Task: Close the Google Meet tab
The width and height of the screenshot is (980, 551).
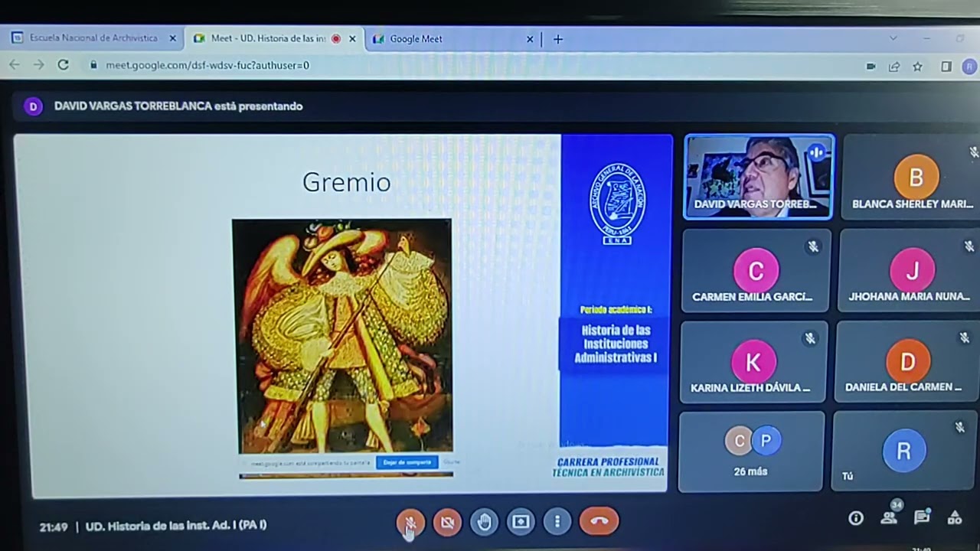Action: [x=530, y=38]
